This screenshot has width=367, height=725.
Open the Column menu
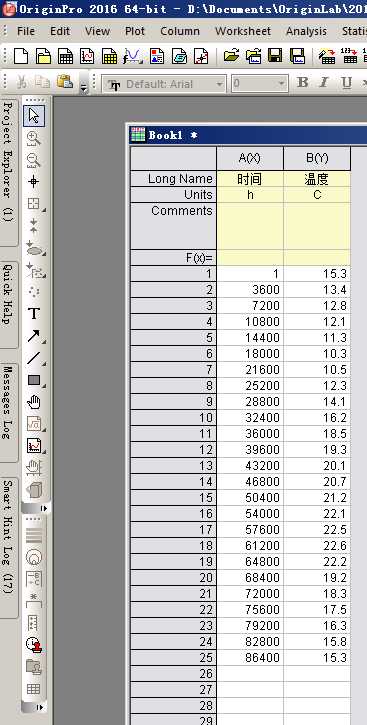(180, 31)
